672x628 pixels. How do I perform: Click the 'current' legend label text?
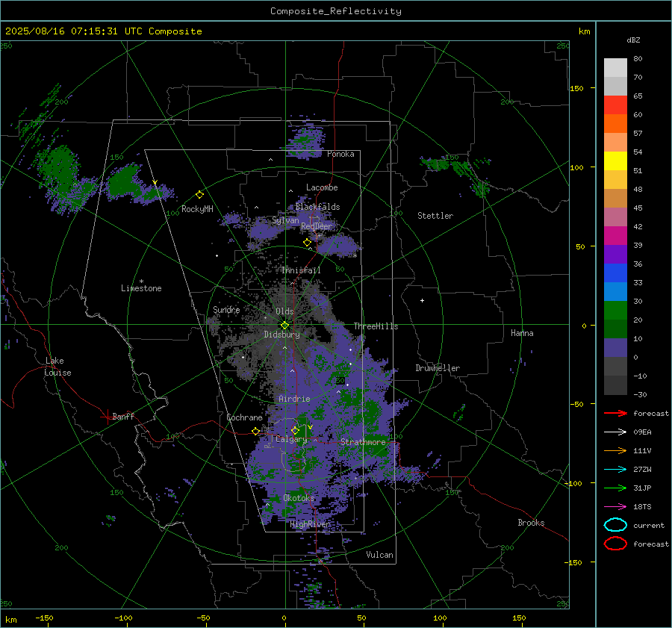coord(648,525)
